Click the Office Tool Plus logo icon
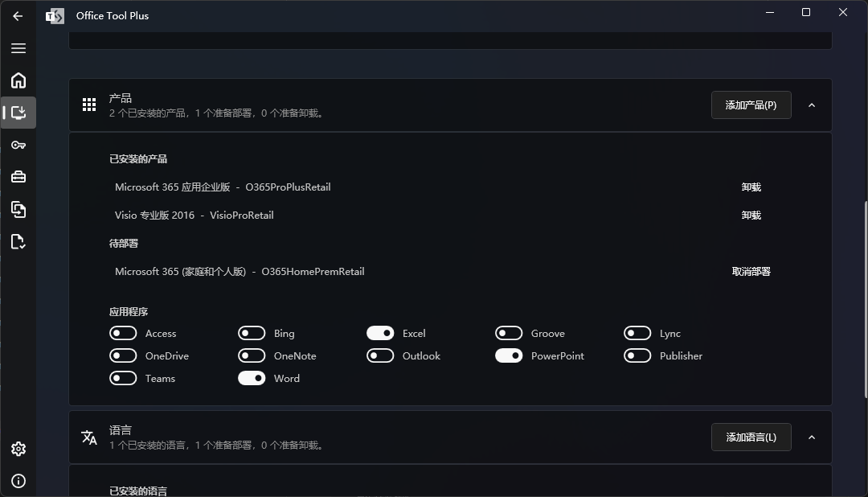This screenshot has width=868, height=497. [55, 16]
